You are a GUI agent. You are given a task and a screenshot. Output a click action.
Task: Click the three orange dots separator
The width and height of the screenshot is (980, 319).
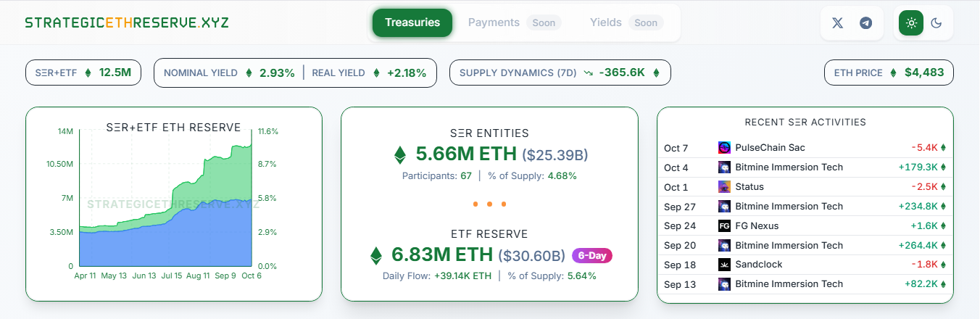pos(489,204)
